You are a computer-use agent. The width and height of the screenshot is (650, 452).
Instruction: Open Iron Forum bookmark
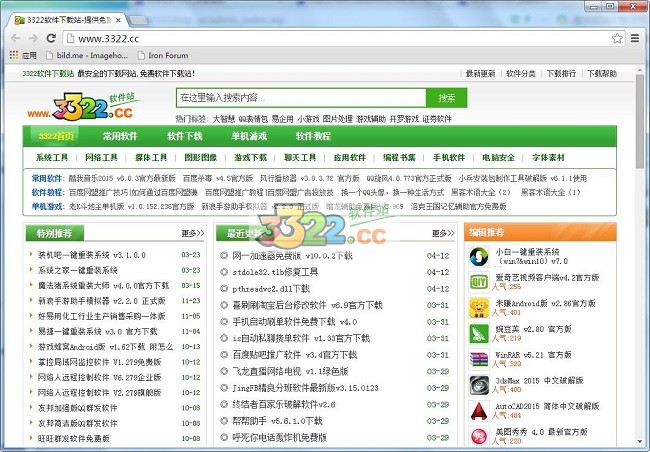click(163, 55)
